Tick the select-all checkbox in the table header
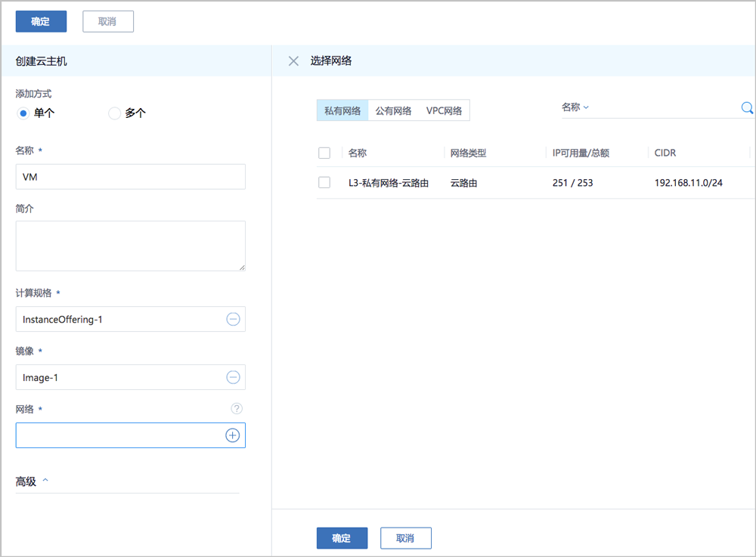756x557 pixels. (324, 153)
